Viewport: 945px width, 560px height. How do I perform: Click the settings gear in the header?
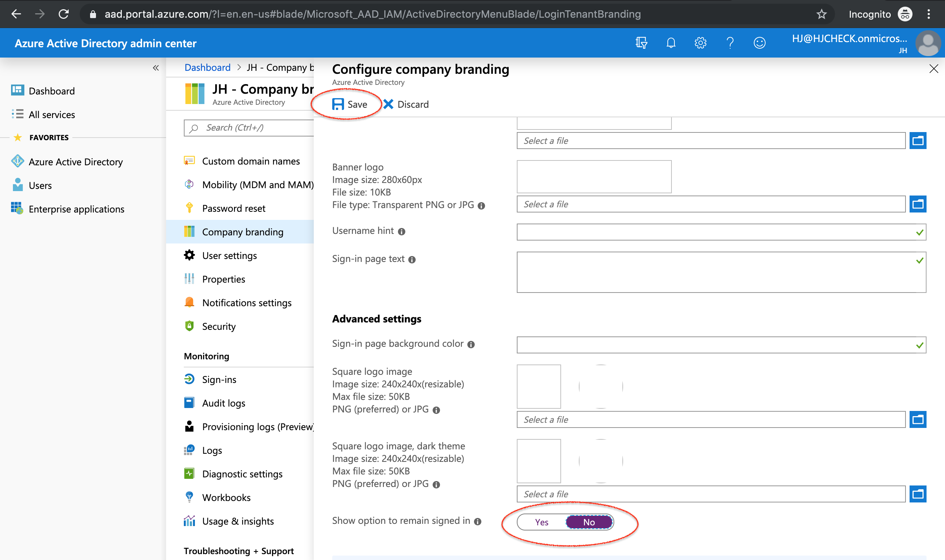click(700, 43)
